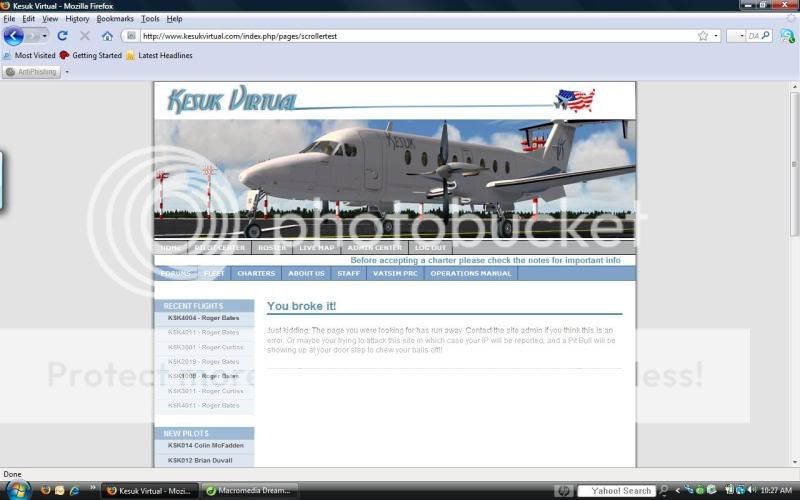Click in the URL address field

click(x=400, y=36)
